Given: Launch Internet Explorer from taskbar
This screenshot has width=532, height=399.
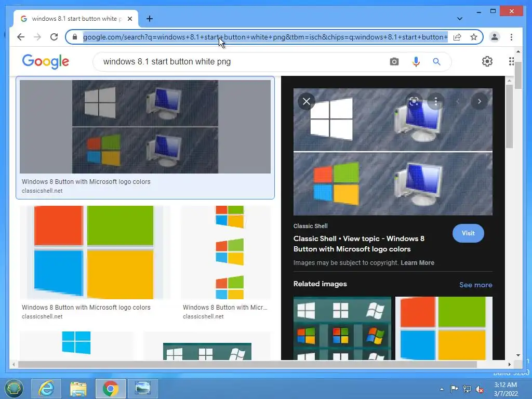Looking at the screenshot, I should coord(46,389).
